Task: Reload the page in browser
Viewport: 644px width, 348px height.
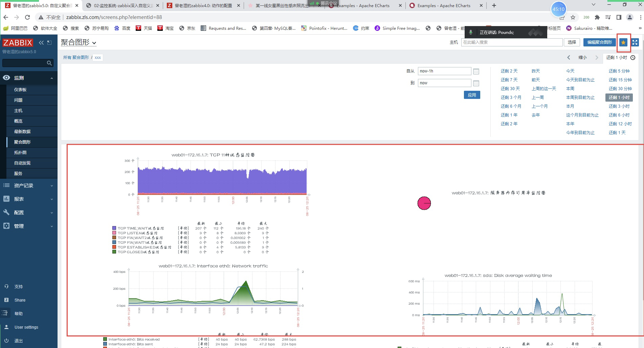Action: point(27,17)
